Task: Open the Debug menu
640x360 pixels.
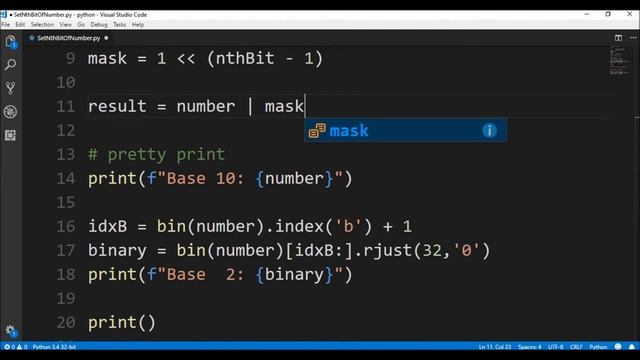Action: pos(99,24)
